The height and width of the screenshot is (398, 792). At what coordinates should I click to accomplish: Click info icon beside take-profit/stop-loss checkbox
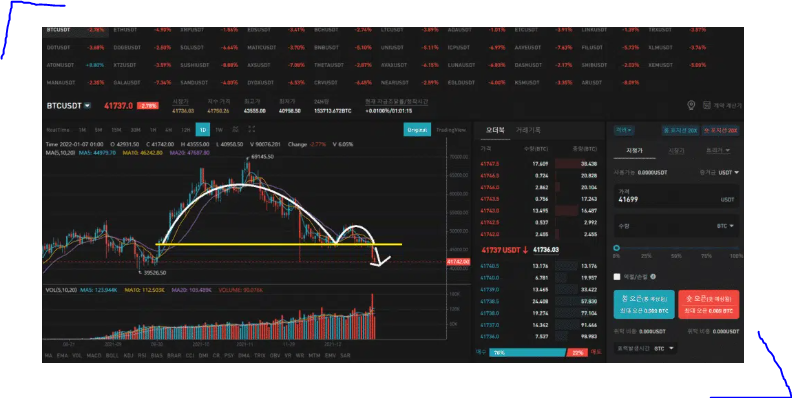[653, 277]
